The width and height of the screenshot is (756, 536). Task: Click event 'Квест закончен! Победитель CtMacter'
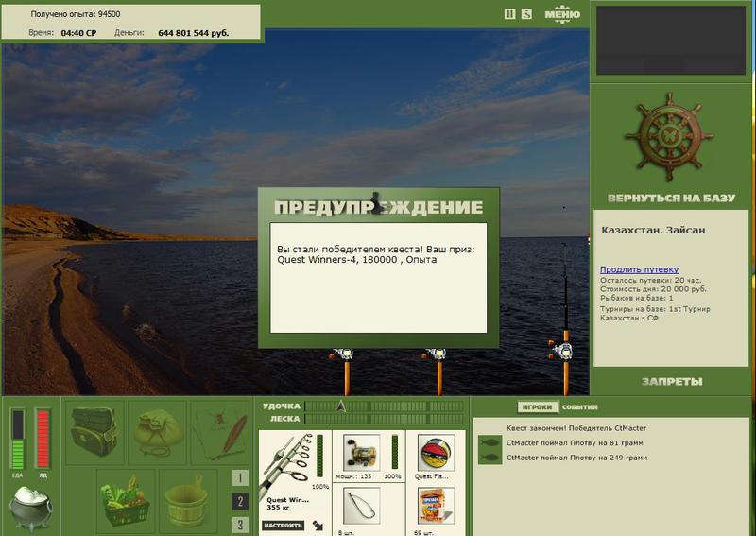point(576,428)
